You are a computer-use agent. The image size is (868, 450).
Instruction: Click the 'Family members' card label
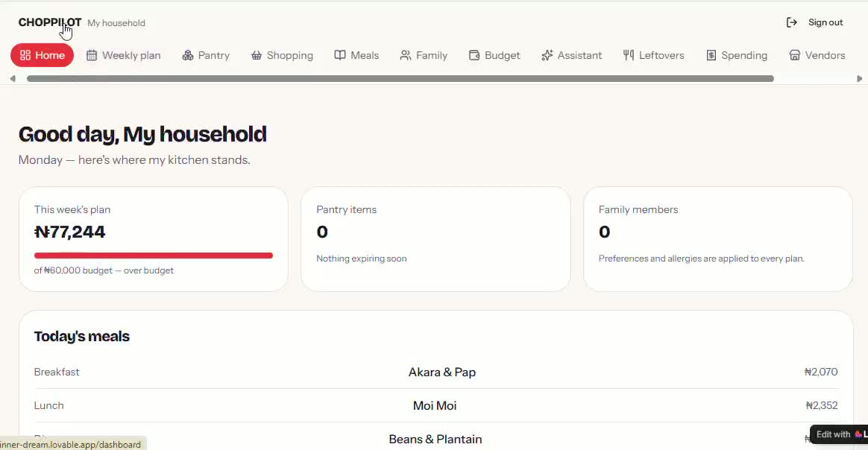pos(638,209)
